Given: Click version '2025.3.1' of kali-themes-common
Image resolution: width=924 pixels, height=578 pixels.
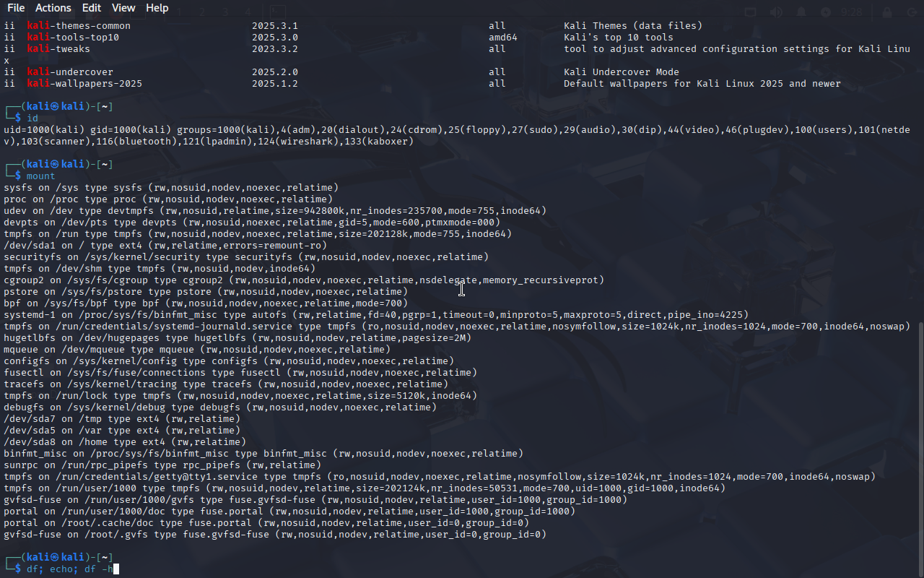Looking at the screenshot, I should pyautogui.click(x=275, y=26).
